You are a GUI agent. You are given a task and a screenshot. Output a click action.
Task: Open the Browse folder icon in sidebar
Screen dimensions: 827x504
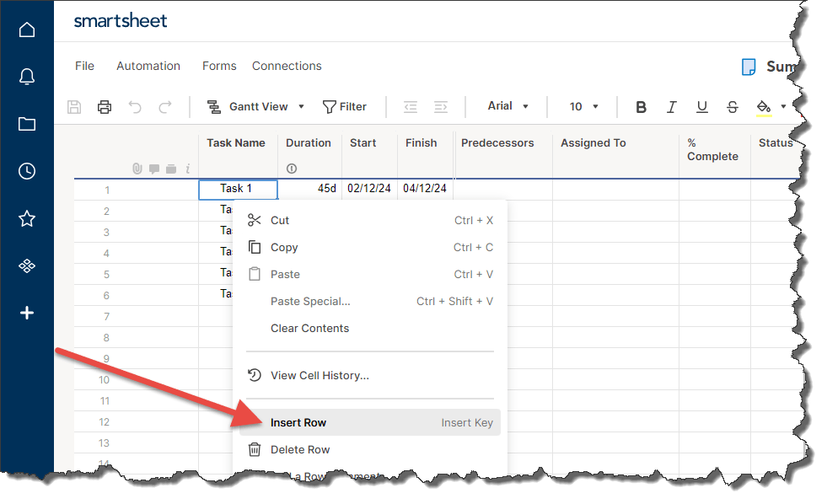tap(26, 123)
